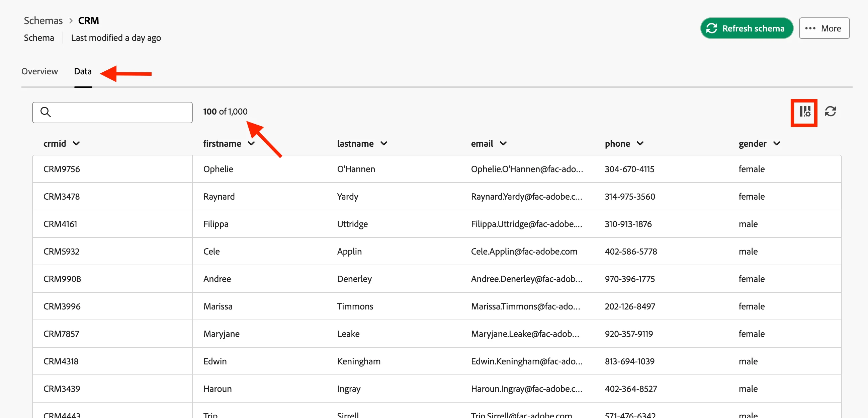Viewport: 868px width, 418px height.
Task: Click the CRM breadcrumb title
Action: 89,20
